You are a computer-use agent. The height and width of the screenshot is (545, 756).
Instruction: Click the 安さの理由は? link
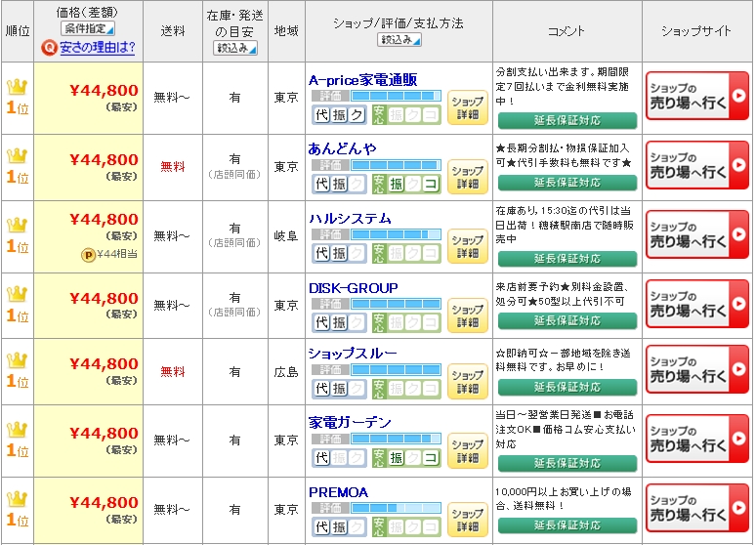tap(98, 47)
